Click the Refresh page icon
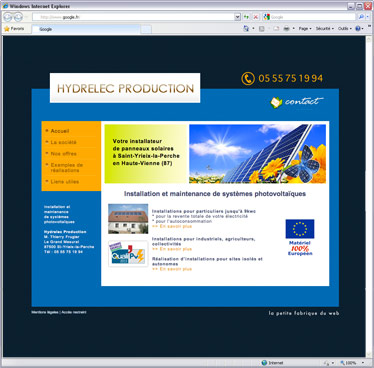The height and width of the screenshot is (368, 374). 246,17
